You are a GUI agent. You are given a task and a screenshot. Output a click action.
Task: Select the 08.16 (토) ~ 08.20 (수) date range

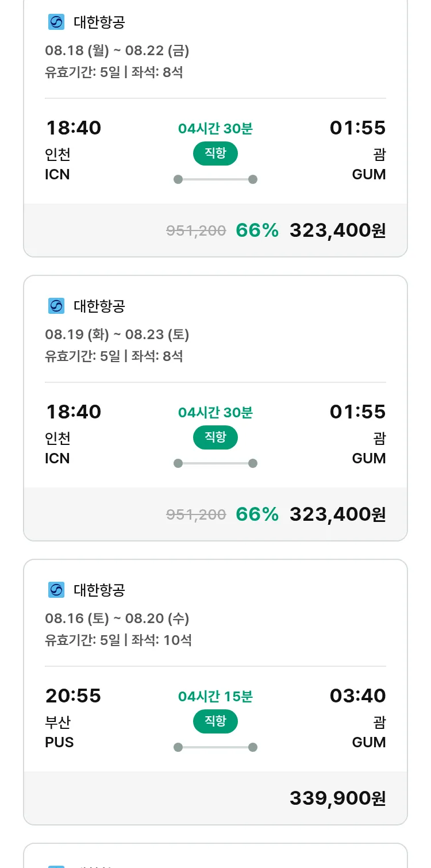(x=117, y=619)
